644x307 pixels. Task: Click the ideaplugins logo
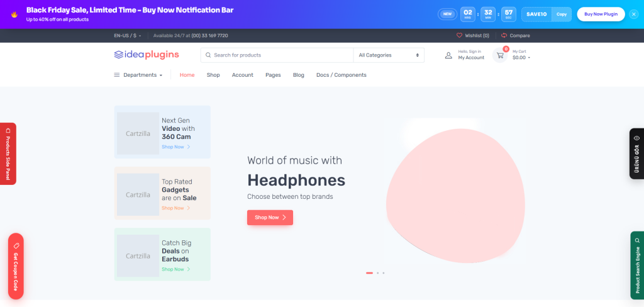coord(147,55)
